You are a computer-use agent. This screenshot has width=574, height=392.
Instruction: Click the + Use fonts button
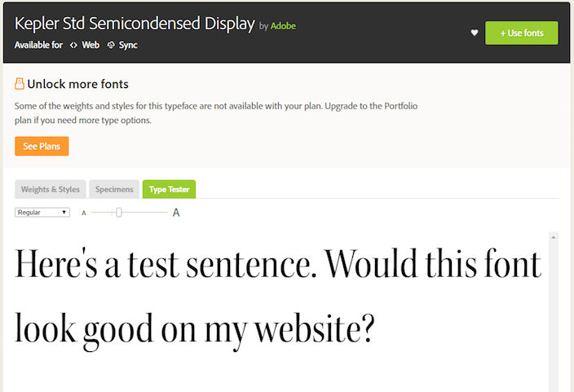(x=521, y=33)
